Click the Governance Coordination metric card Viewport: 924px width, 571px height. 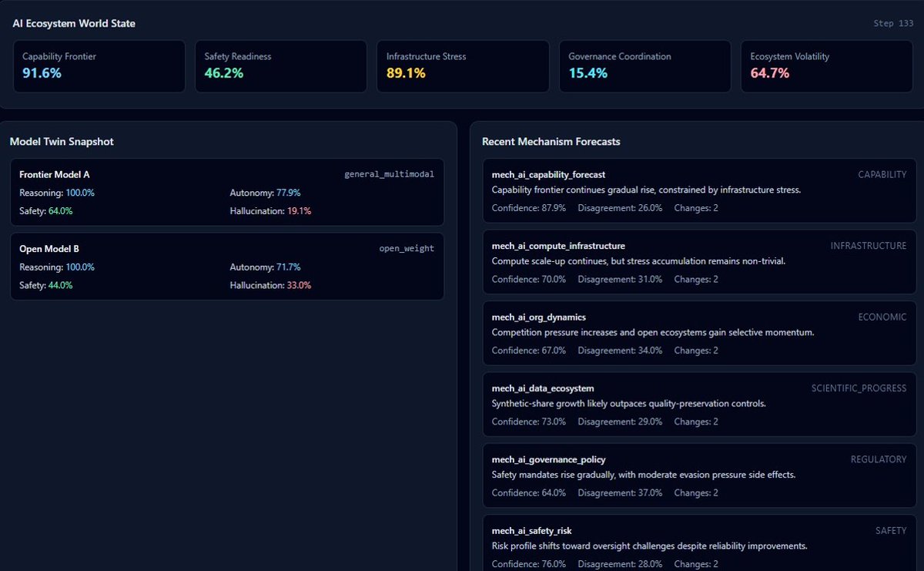[645, 66]
